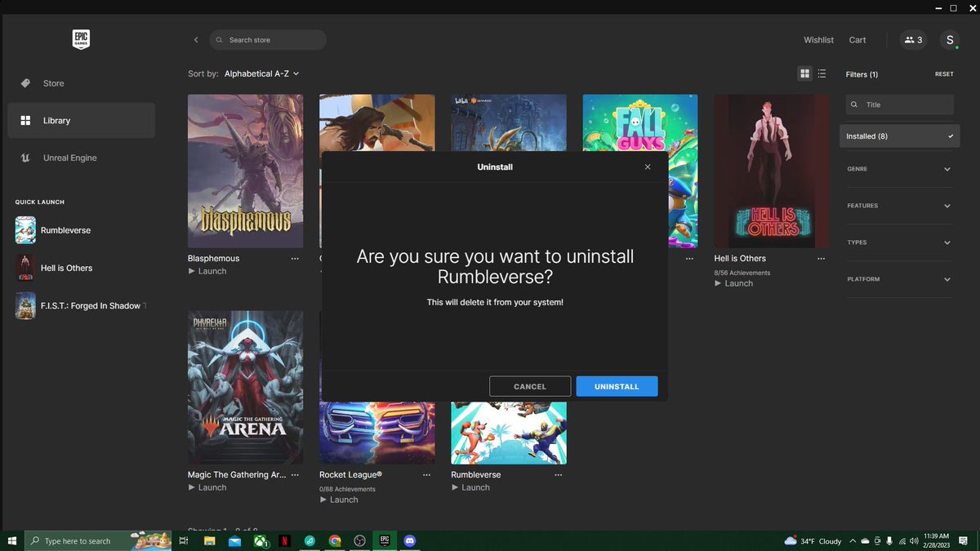Screen dimensions: 980x551
Task: Open the Sort by Alphabetical A-Z dropdown
Action: pos(261,73)
